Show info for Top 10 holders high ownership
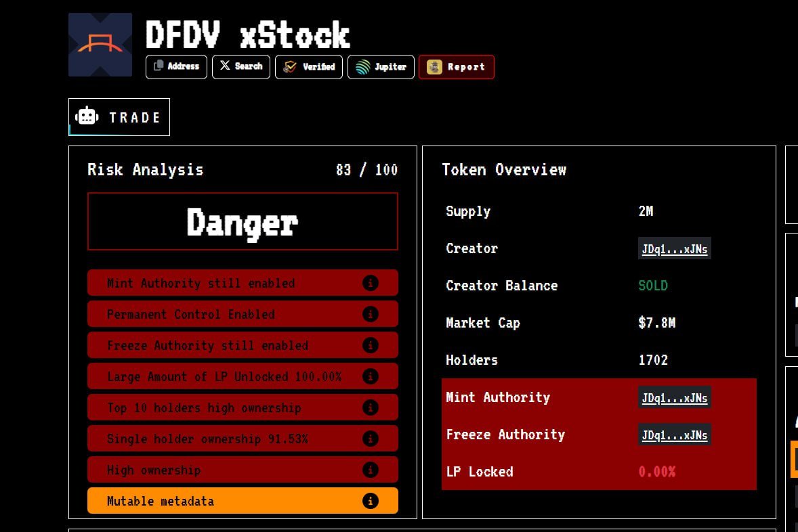 pyautogui.click(x=370, y=407)
